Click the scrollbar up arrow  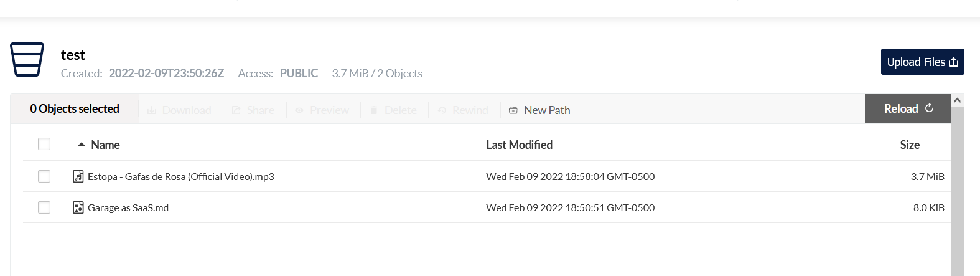(x=957, y=100)
